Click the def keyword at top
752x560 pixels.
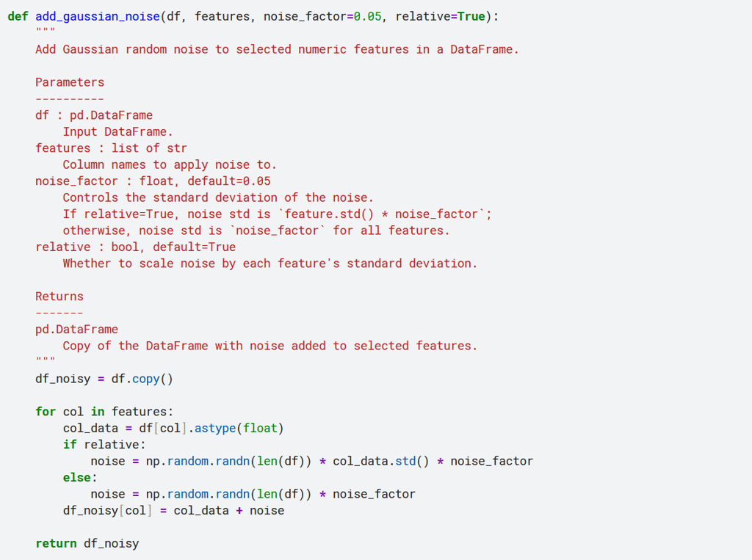[x=18, y=16]
